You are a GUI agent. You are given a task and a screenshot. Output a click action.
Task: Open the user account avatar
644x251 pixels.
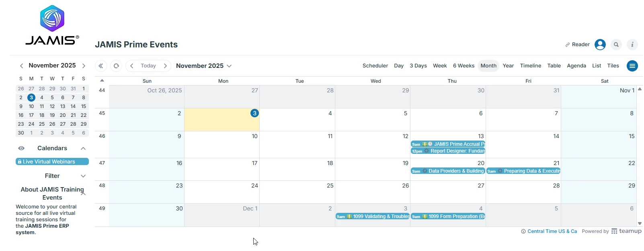[x=600, y=45]
